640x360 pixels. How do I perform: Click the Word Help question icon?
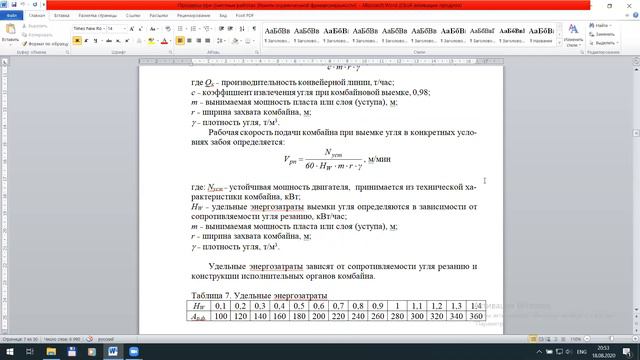click(x=636, y=15)
